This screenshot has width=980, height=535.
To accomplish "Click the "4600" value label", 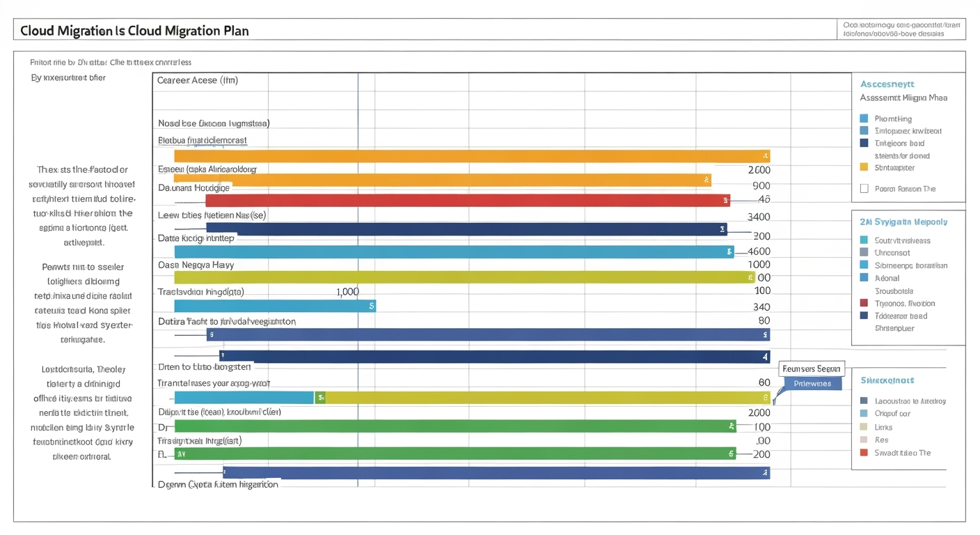I will click(759, 251).
